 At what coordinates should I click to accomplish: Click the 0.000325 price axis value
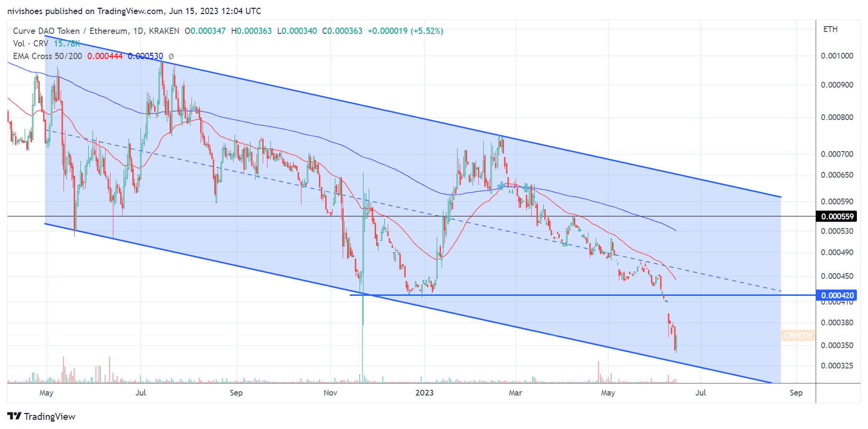tap(837, 366)
